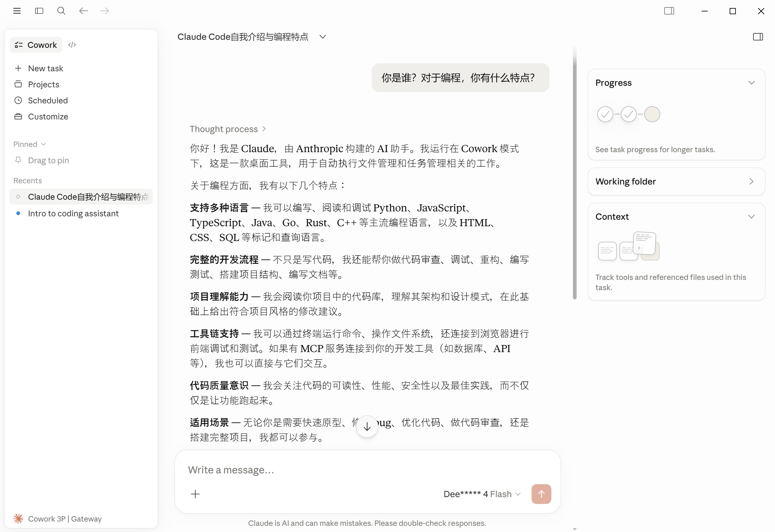The height and width of the screenshot is (532, 775).
Task: Click the scroll-to-bottom arrow button
Action: 367,426
